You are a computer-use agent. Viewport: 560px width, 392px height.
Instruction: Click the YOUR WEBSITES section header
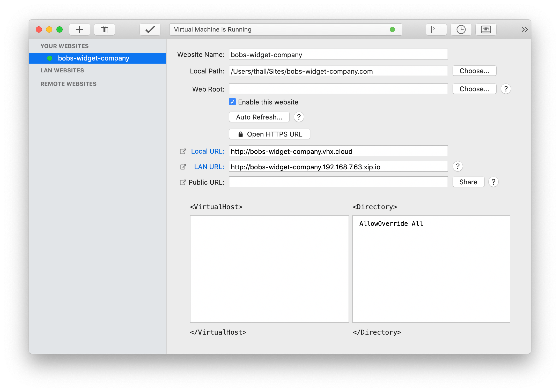(x=65, y=46)
